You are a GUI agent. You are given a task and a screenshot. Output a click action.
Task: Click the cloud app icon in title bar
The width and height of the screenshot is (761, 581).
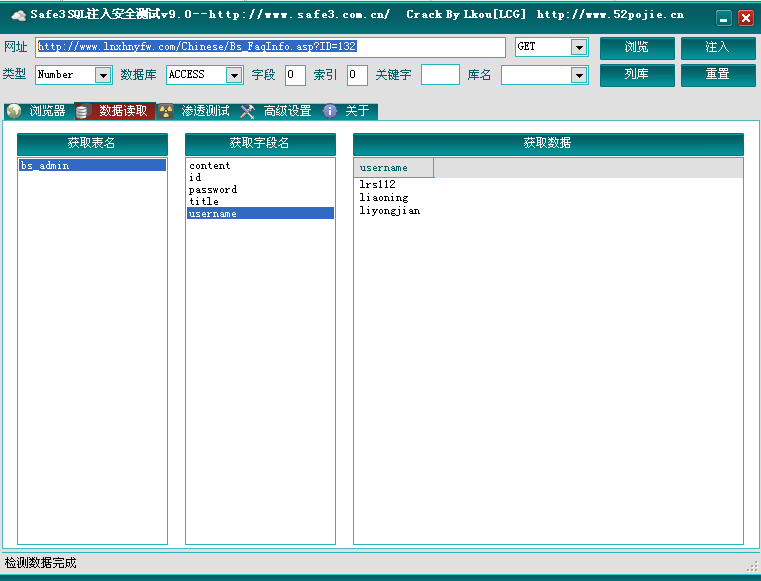(18, 16)
